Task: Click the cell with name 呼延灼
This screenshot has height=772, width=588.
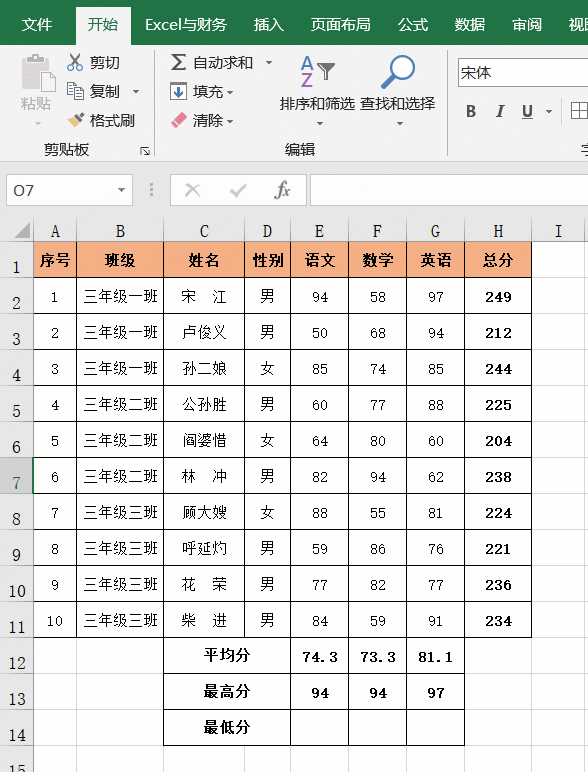Action: [204, 547]
